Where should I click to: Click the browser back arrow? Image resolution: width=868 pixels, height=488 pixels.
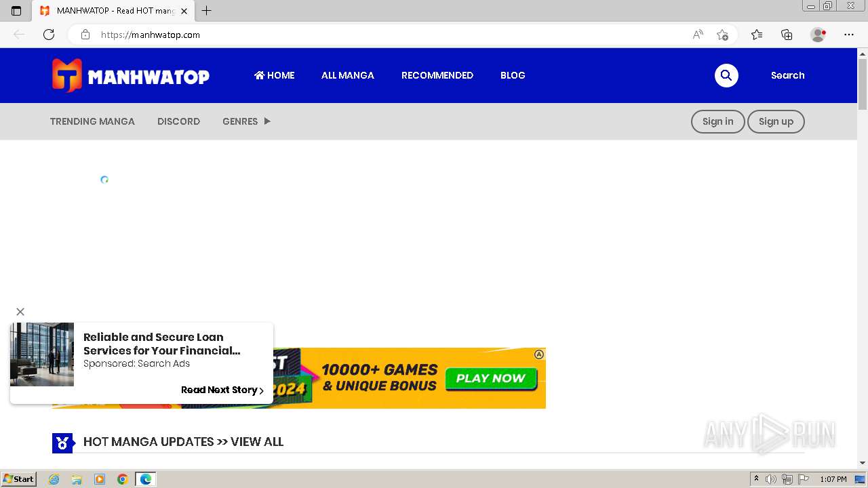pos(19,35)
